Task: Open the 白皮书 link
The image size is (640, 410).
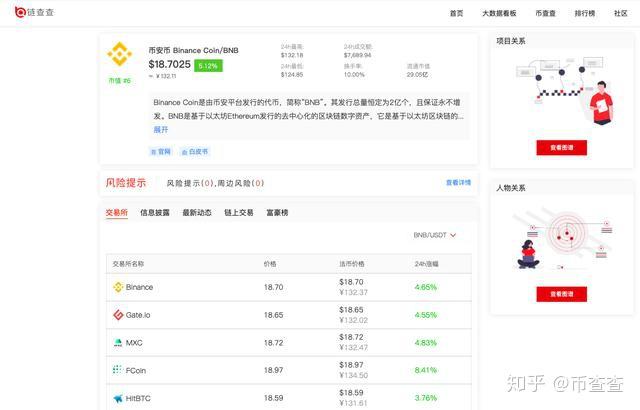Action: coord(195,152)
